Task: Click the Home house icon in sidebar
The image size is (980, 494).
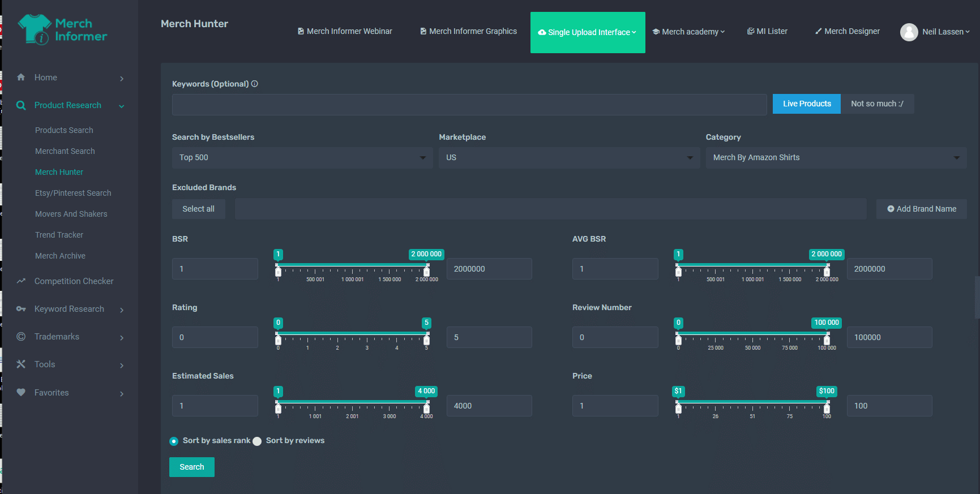Action: (x=21, y=78)
